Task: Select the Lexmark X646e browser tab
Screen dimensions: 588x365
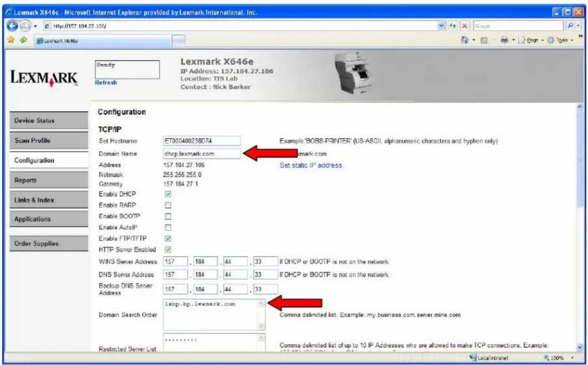Action: (x=103, y=41)
